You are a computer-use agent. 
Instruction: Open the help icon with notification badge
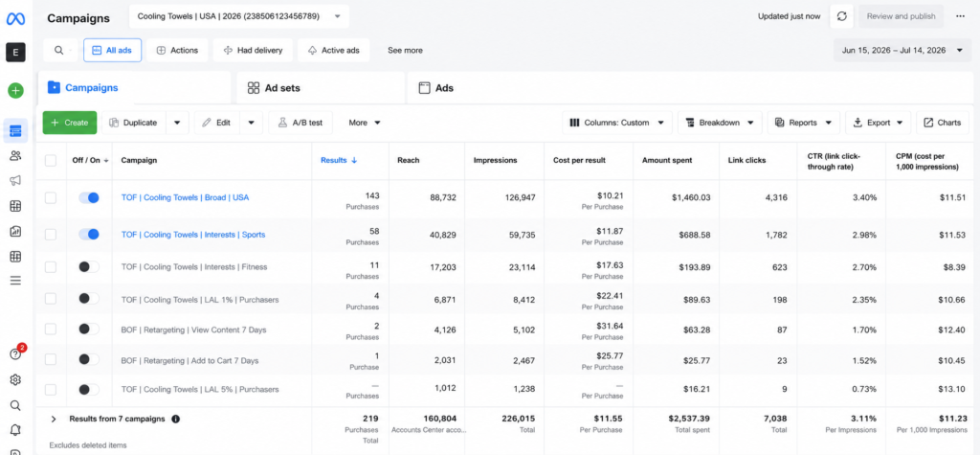17,353
